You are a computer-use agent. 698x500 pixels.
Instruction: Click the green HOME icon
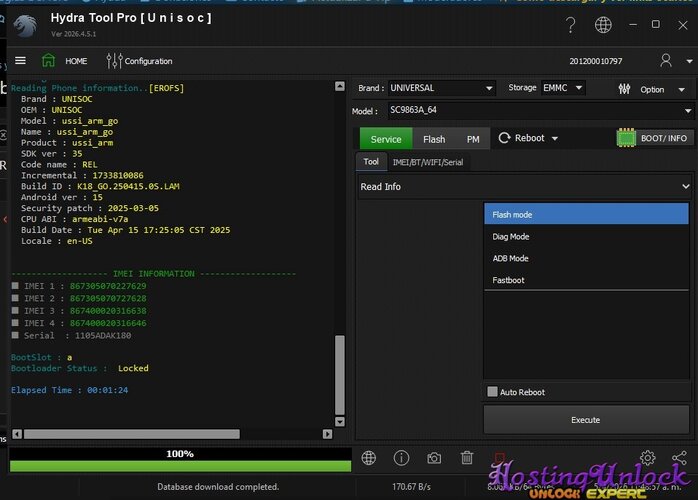(49, 61)
